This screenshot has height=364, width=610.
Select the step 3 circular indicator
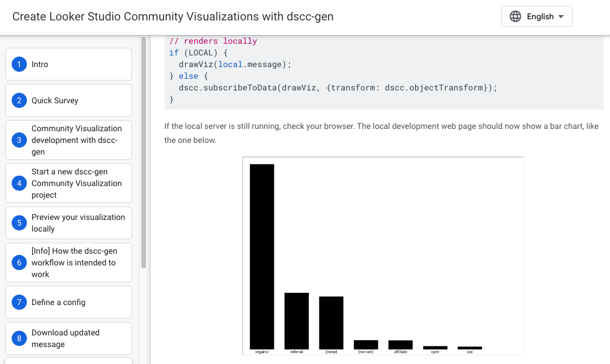18,140
